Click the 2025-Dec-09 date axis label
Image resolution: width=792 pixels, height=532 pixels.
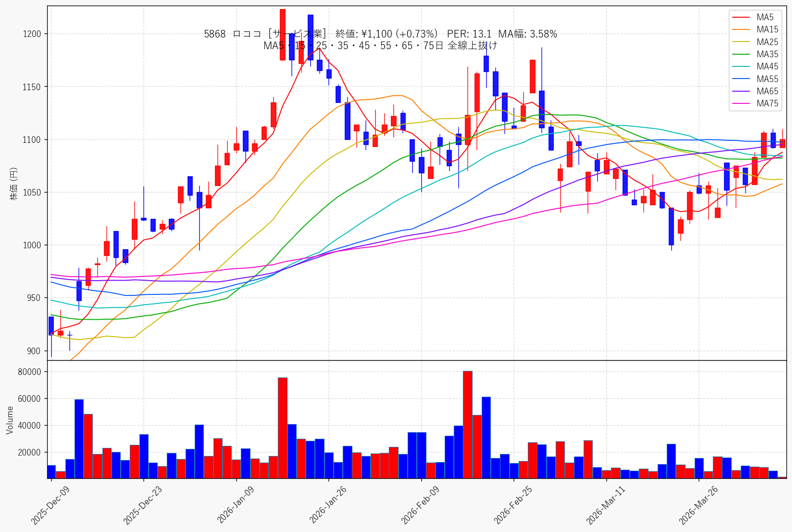(x=50, y=505)
